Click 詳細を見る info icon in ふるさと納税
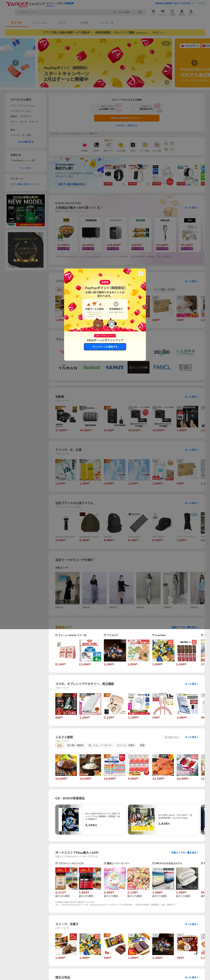 click(x=172, y=737)
